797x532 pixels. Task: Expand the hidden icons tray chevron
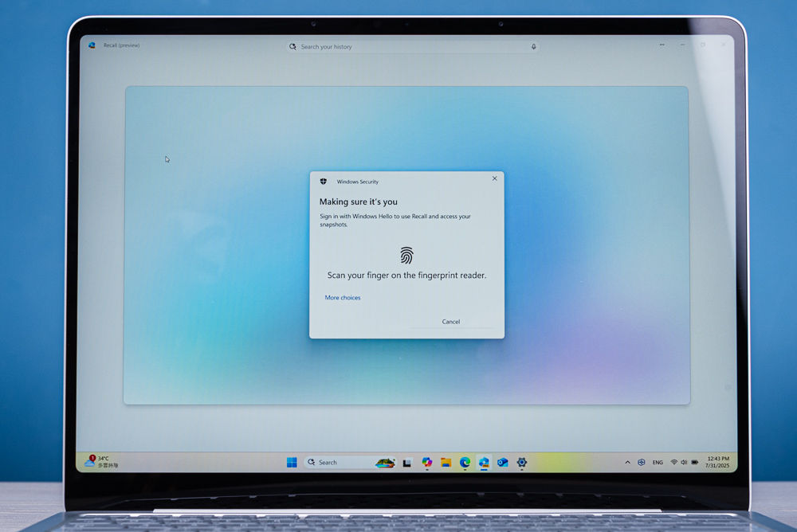click(628, 463)
